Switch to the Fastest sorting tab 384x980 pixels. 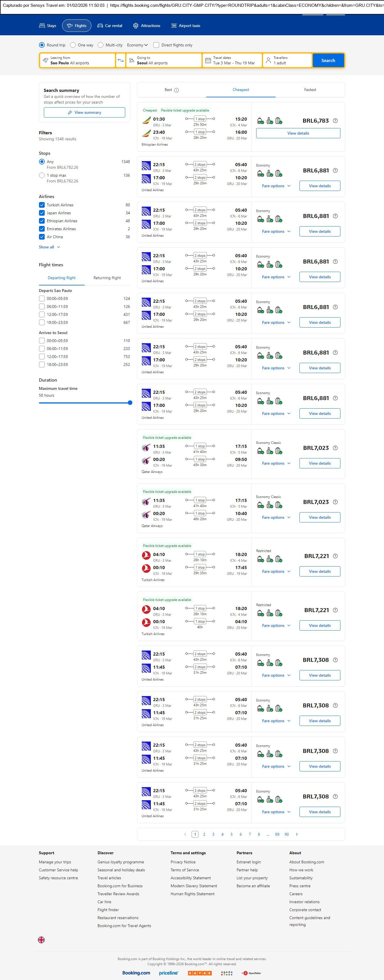coord(310,90)
